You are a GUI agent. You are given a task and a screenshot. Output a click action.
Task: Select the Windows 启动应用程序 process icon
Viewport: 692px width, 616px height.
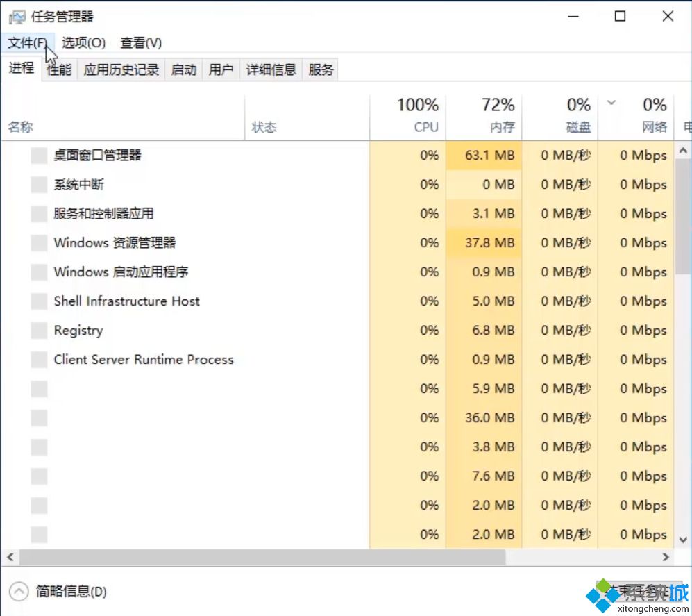point(39,272)
